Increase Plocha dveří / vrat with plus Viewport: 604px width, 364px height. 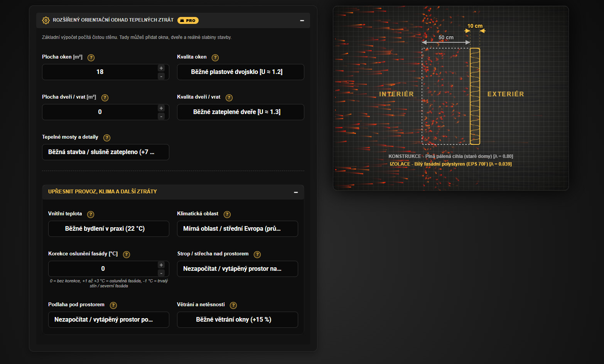(x=161, y=108)
